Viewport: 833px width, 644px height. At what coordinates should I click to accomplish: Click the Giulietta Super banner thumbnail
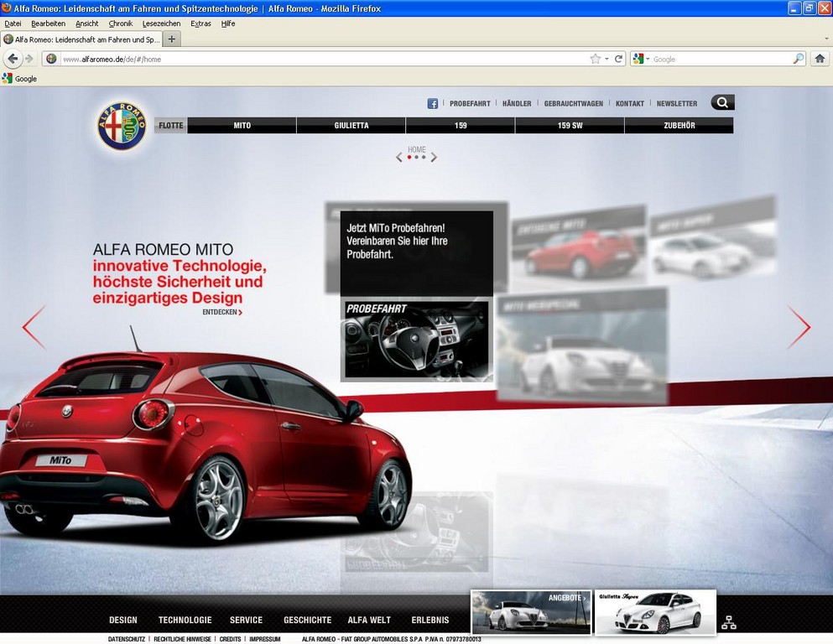pyautogui.click(x=655, y=612)
